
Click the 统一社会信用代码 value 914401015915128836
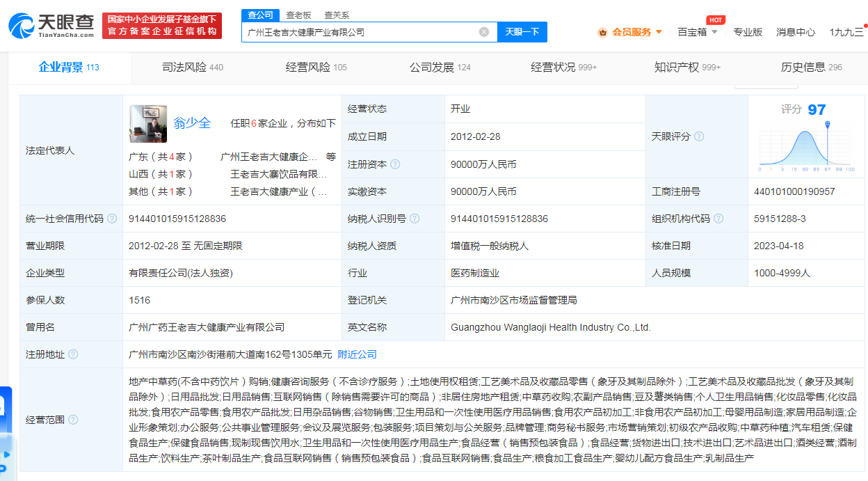pos(177,219)
